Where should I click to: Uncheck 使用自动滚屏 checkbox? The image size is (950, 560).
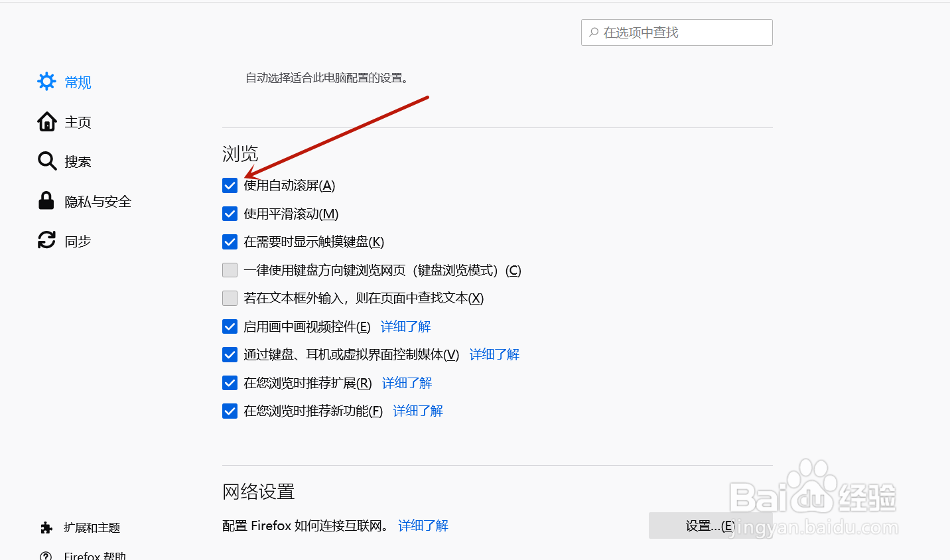click(230, 185)
